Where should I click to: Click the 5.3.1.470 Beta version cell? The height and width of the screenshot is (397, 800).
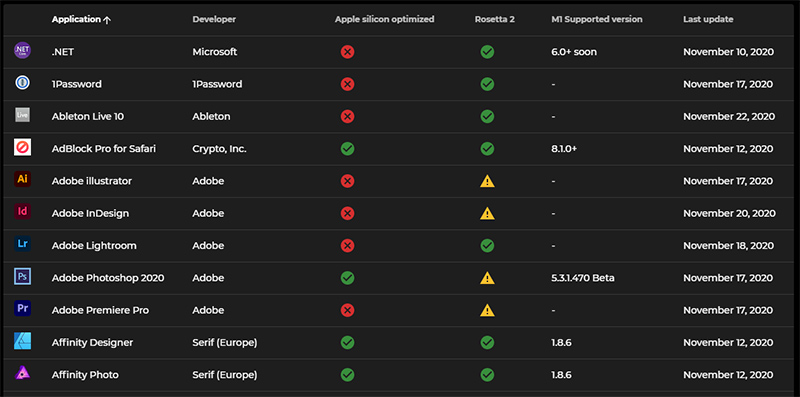583,278
